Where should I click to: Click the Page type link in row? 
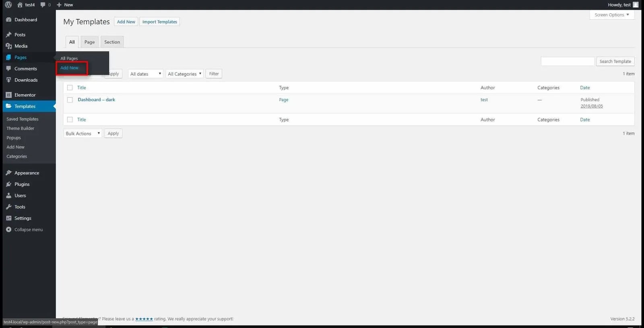point(283,100)
